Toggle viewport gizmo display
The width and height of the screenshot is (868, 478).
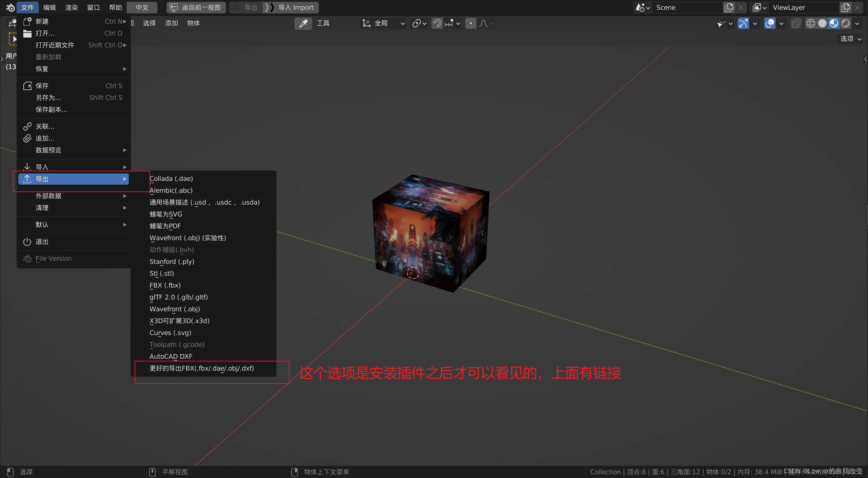[743, 23]
